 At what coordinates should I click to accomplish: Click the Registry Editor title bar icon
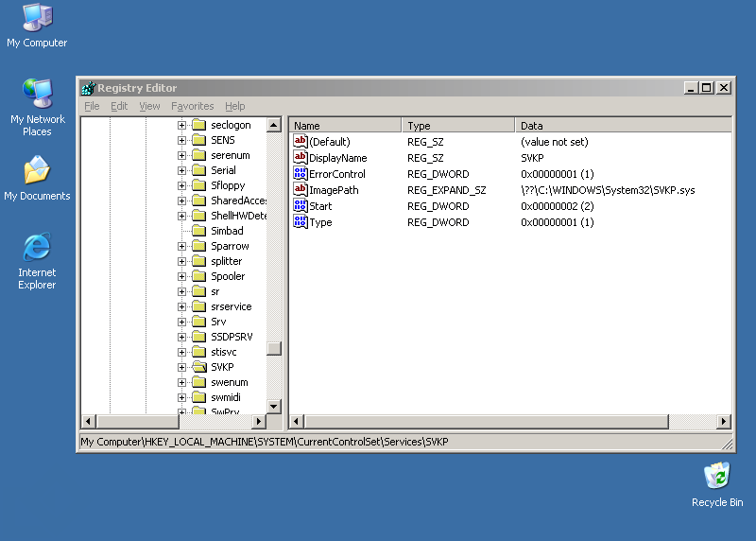88,88
